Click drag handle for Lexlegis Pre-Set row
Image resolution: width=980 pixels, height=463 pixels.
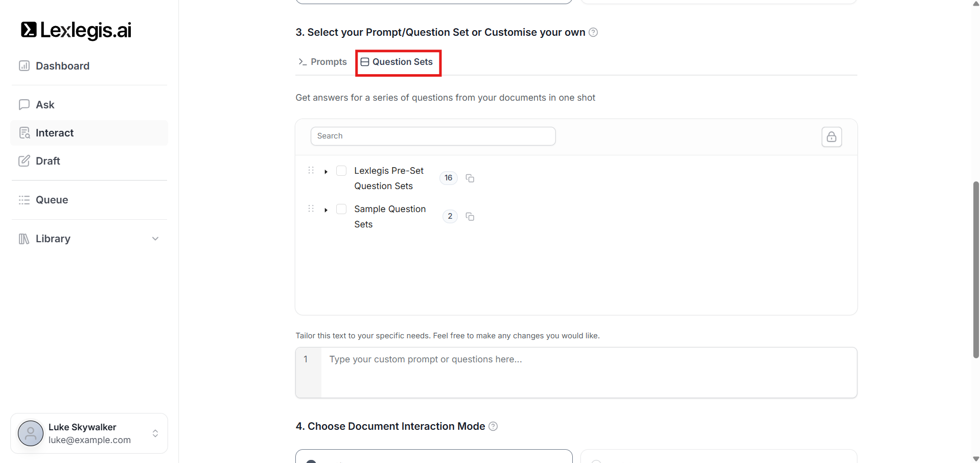[311, 171]
